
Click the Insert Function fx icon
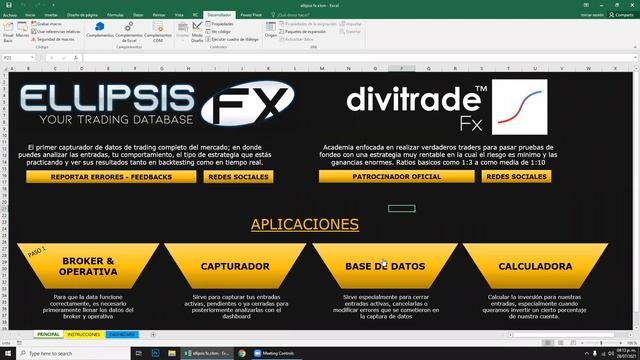[76, 58]
